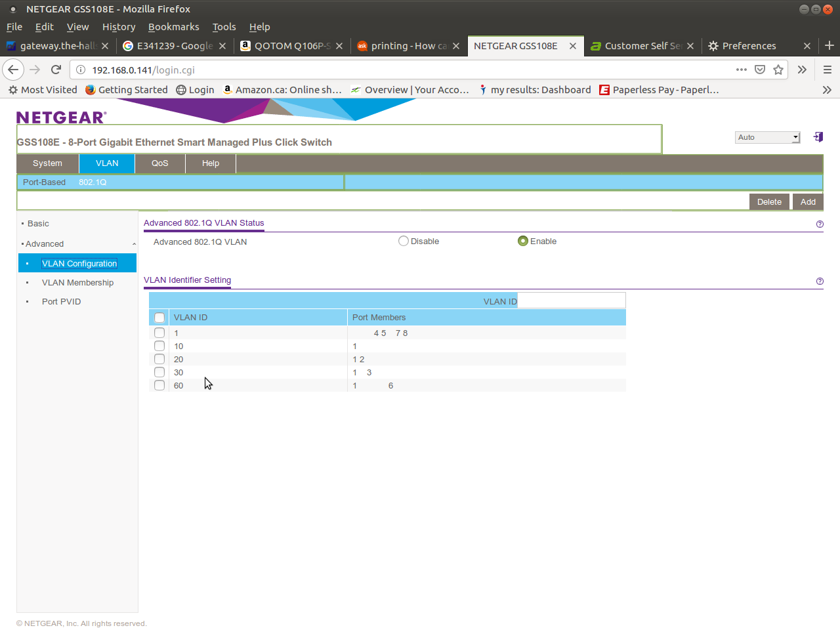Open help for VLAN Identifier Setting
This screenshot has height=630, width=840.
pyautogui.click(x=820, y=282)
